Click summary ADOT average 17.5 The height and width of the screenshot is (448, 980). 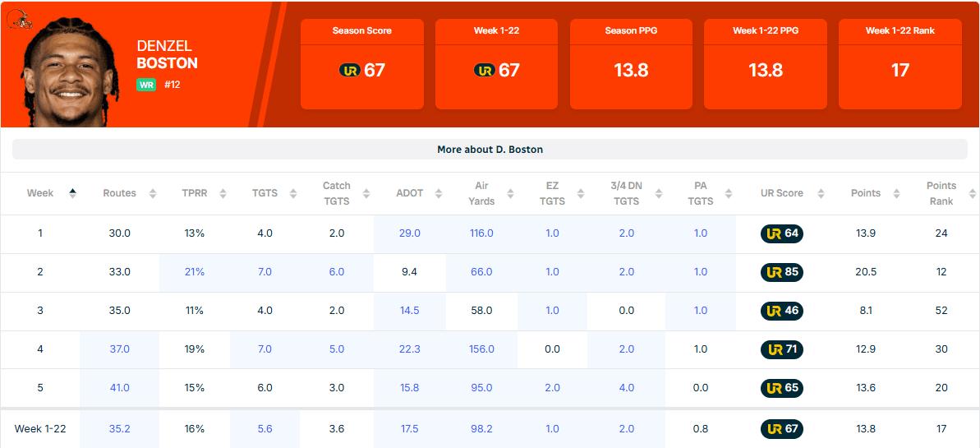410,429
